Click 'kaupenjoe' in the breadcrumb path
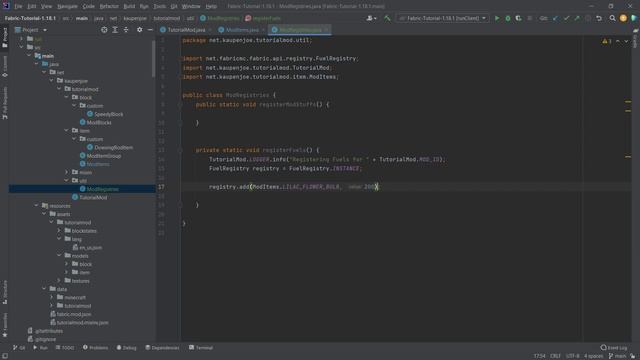 pyautogui.click(x=135, y=18)
